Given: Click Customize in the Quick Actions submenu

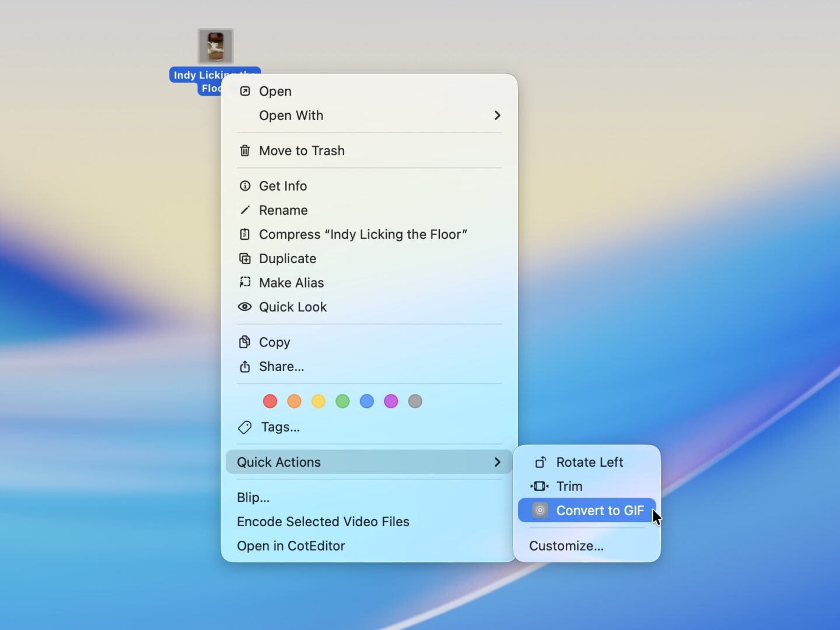Looking at the screenshot, I should click(x=566, y=546).
